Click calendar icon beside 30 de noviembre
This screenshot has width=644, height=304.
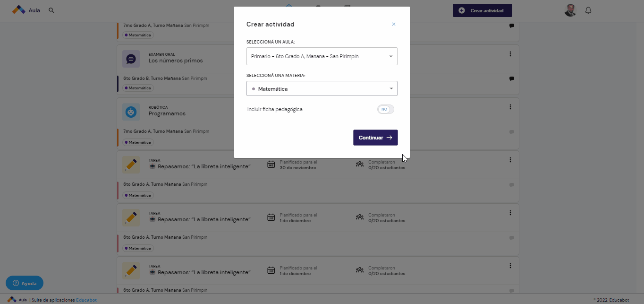(271, 165)
